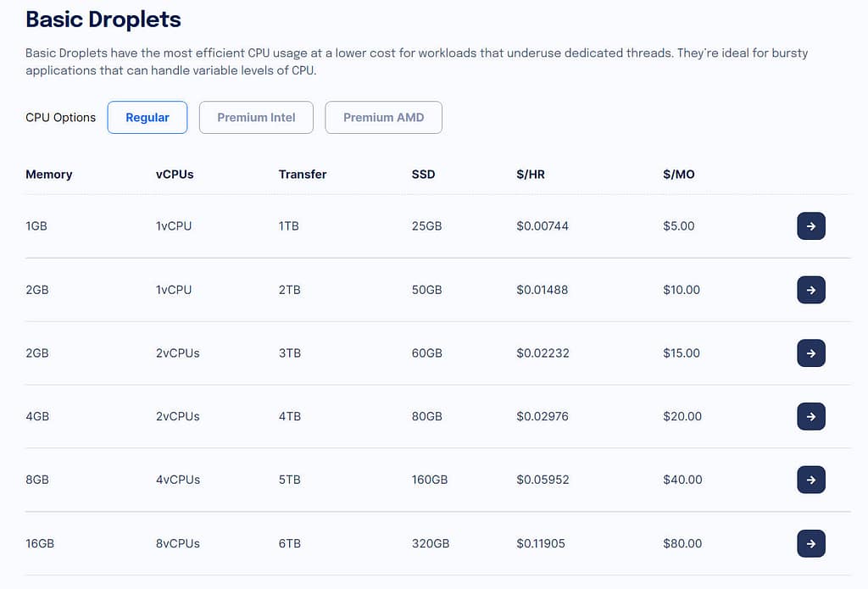Click the vCPUs column header
Viewport: 868px width, 589px height.
click(175, 175)
